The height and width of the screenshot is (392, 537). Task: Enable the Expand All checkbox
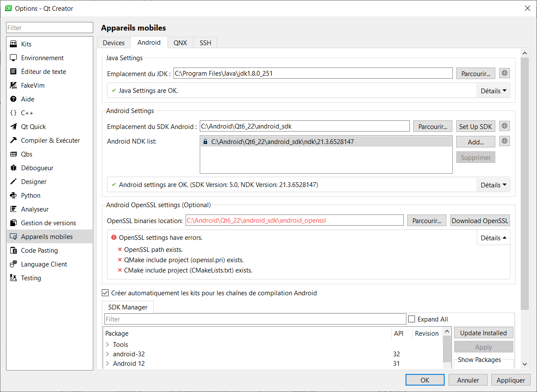coord(412,319)
